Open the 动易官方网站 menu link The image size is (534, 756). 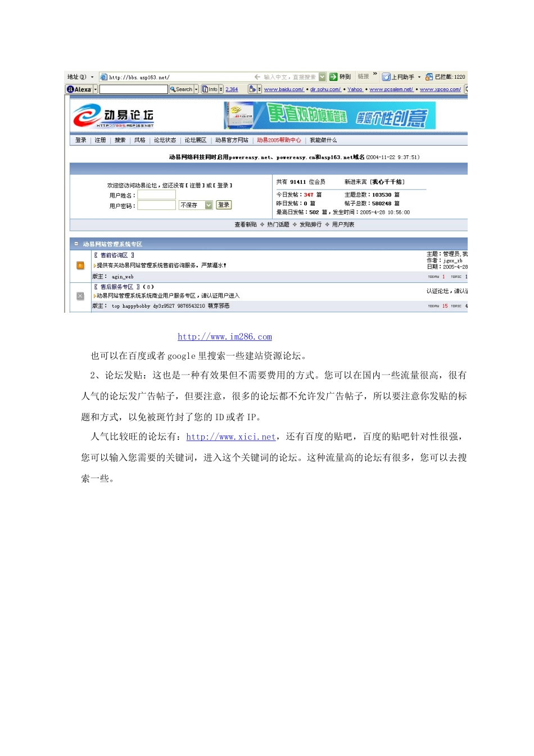(232, 140)
